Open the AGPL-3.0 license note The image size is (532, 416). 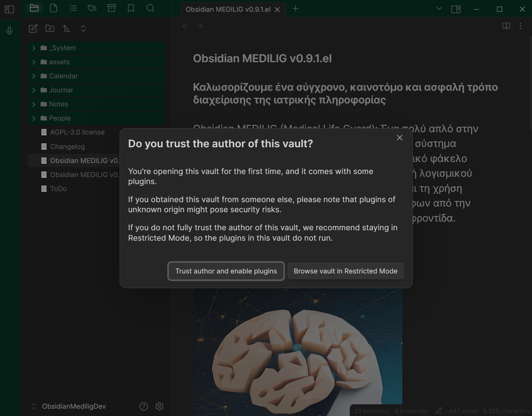[x=77, y=132]
